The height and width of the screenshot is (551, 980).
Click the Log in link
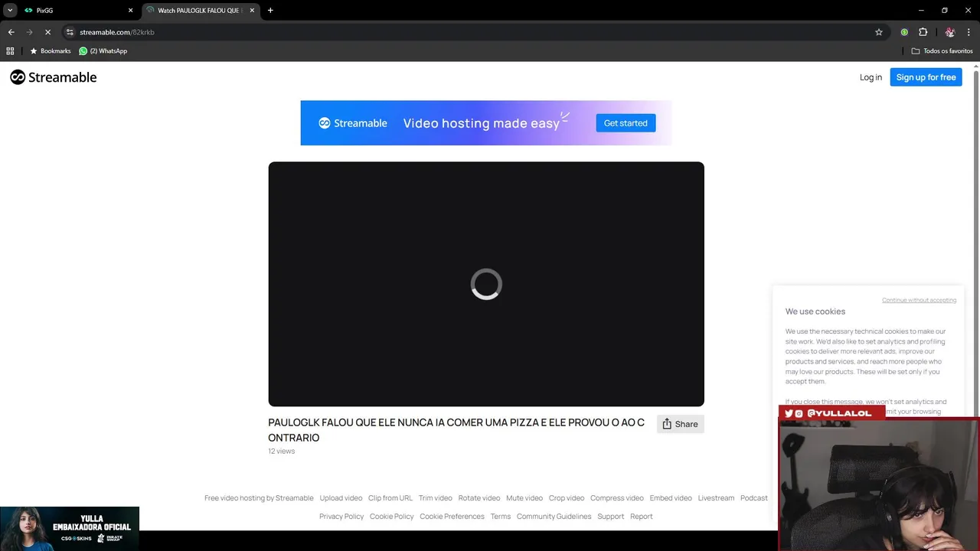pos(871,77)
